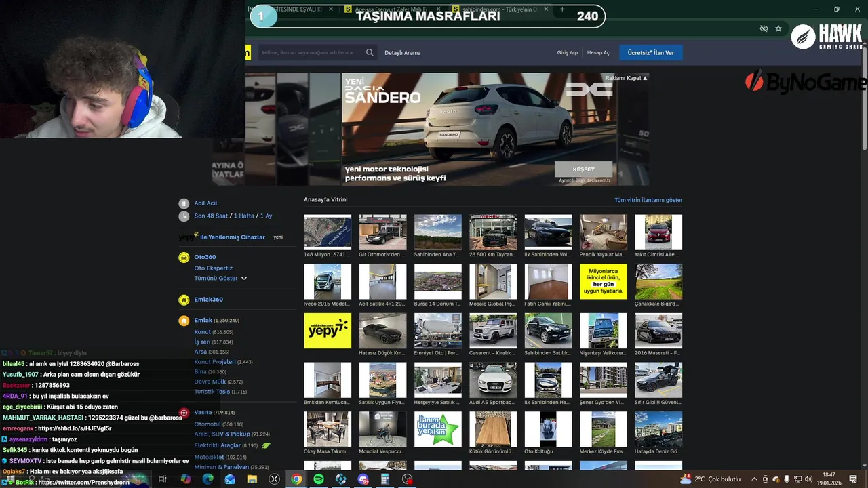
Task: Click the microphone icon in the system tray
Action: [787, 479]
